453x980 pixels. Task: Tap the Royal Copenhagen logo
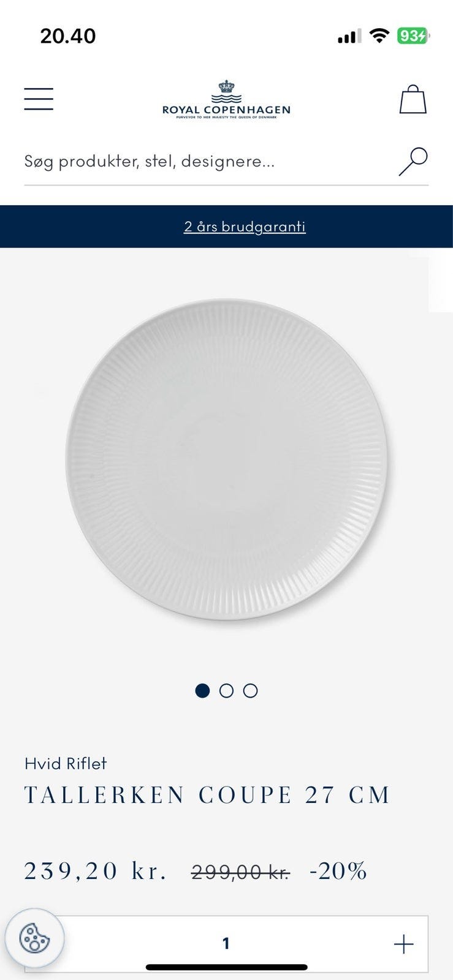226,99
